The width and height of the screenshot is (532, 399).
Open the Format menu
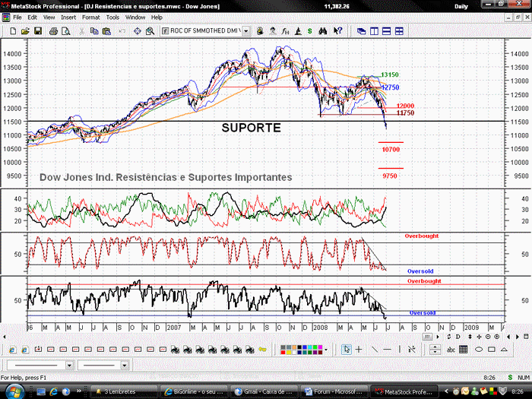pos(91,17)
